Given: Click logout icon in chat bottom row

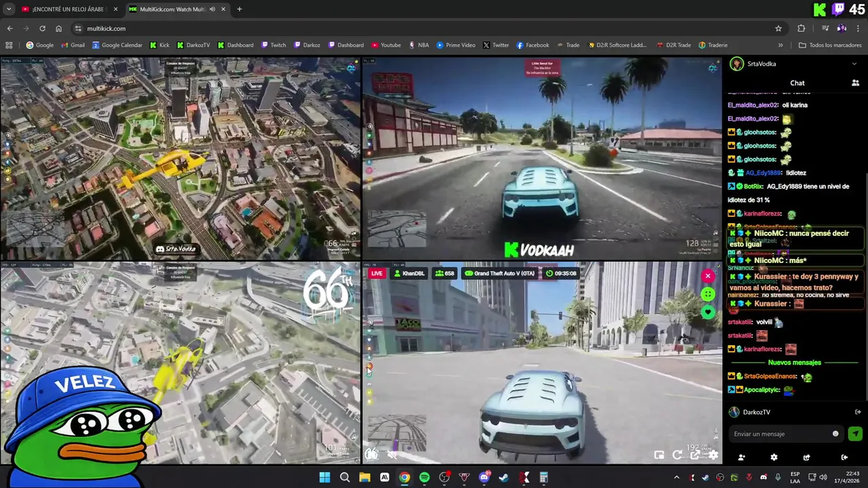Looking at the screenshot, I should pos(844,457).
